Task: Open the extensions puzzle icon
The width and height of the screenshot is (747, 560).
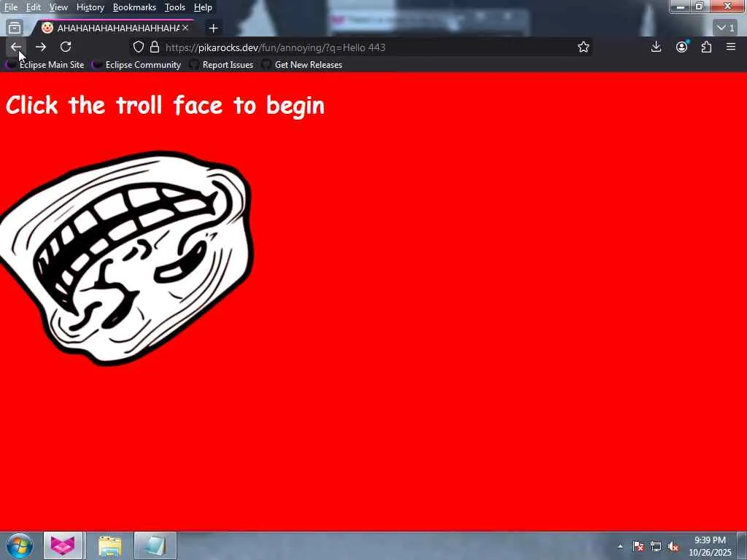Action: point(706,47)
